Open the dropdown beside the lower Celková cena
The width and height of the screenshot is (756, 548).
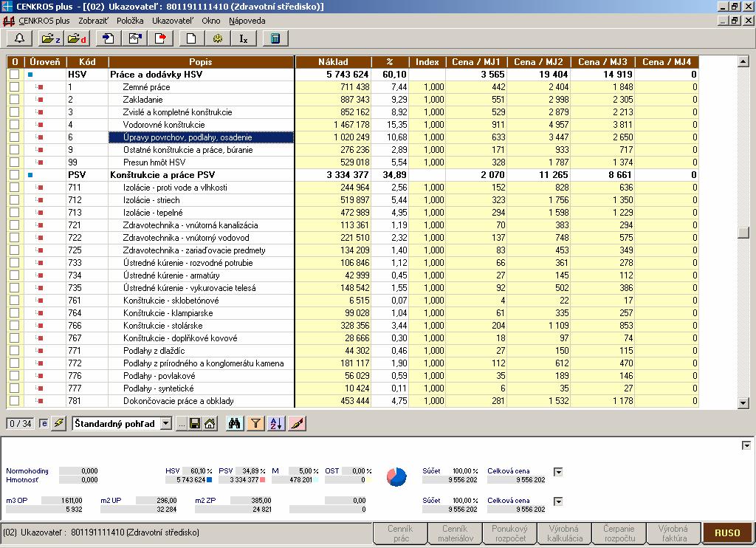tap(558, 501)
